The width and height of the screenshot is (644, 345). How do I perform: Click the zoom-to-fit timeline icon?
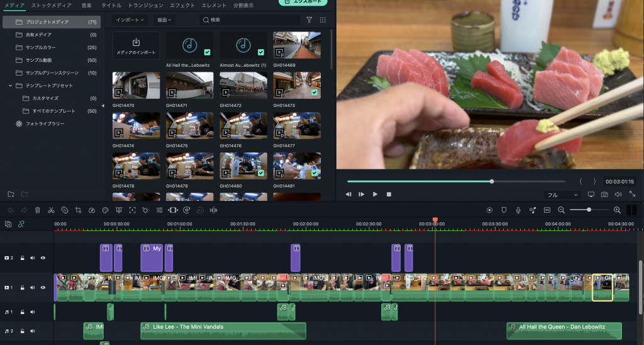click(x=547, y=210)
